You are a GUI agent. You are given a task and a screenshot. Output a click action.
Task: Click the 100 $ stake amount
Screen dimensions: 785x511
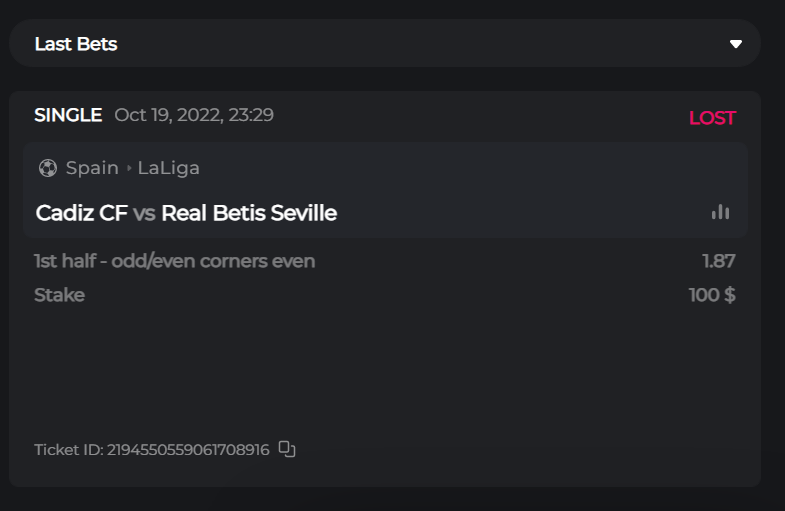click(x=712, y=295)
